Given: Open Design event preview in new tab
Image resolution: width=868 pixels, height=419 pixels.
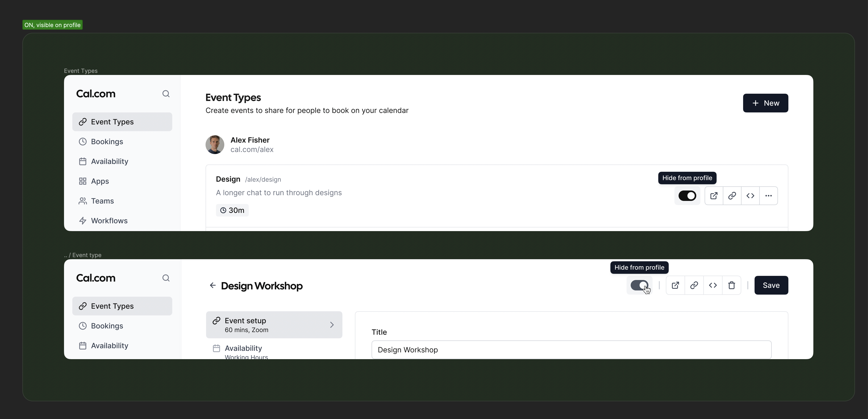Looking at the screenshot, I should pyautogui.click(x=714, y=196).
